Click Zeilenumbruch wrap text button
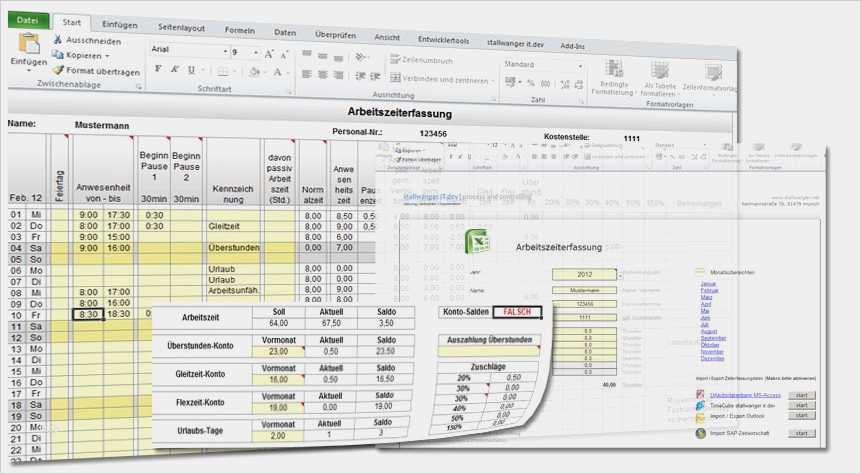The image size is (861, 474). [x=421, y=60]
